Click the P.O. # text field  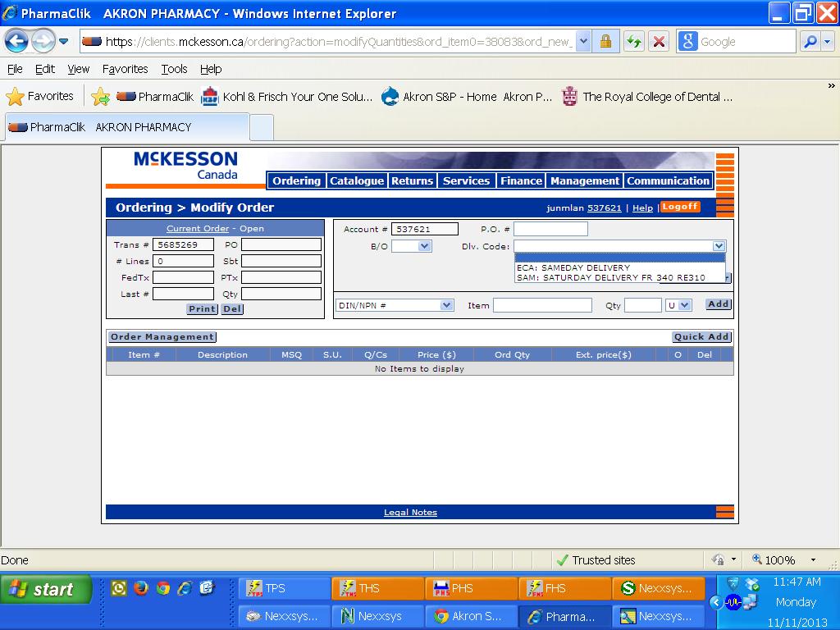(x=550, y=229)
